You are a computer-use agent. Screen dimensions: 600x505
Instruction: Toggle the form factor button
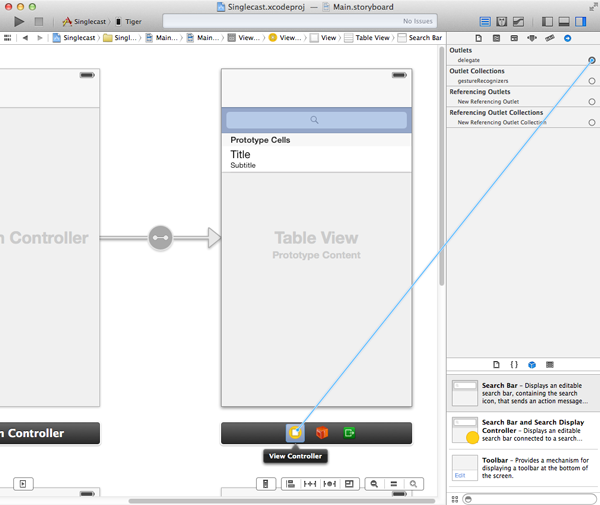pyautogui.click(x=266, y=484)
